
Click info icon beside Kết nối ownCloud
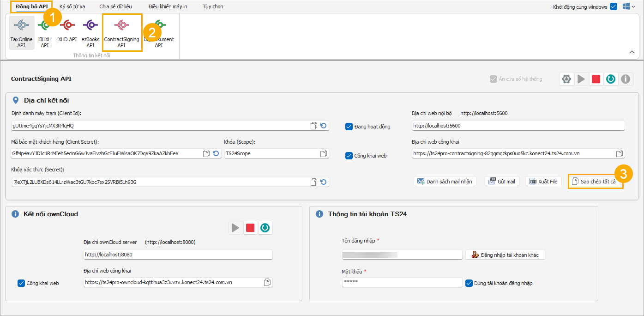coord(15,214)
